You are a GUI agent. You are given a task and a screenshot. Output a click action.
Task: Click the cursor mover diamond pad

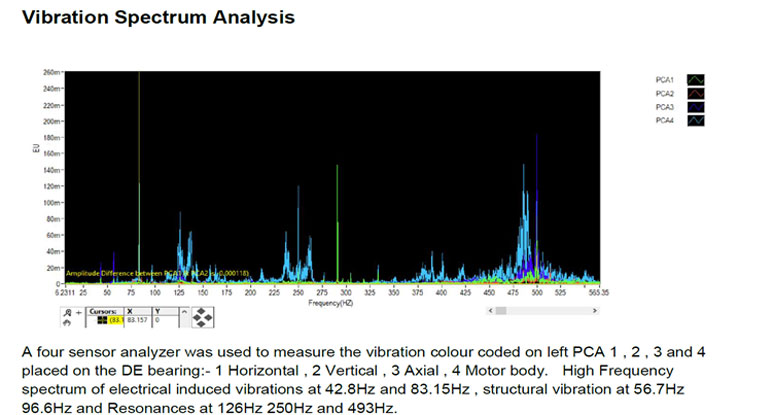coord(202,317)
